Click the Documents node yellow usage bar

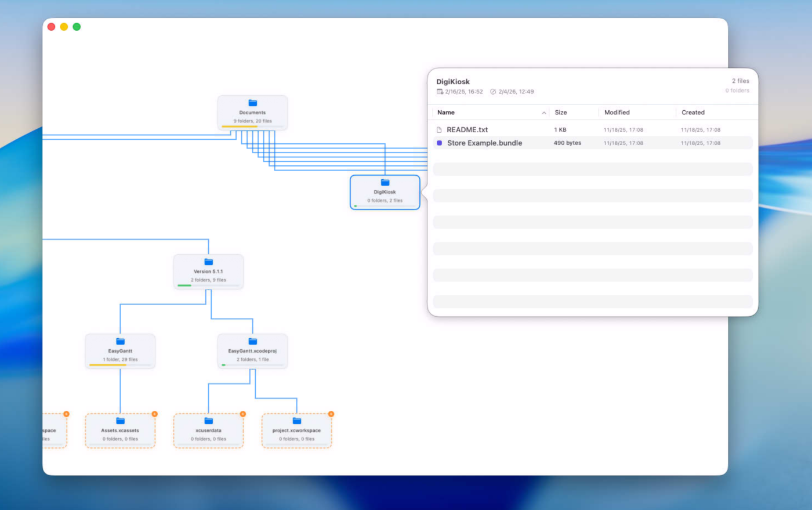tap(240, 126)
